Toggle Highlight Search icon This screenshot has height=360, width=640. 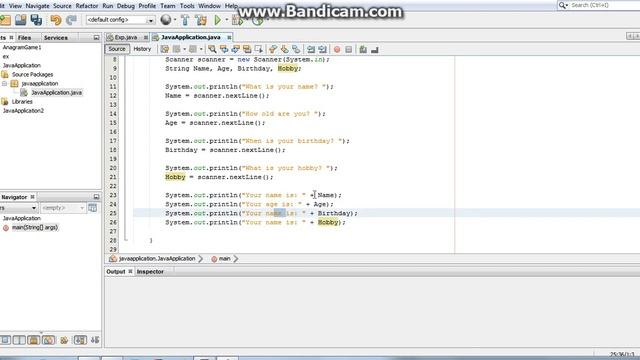[x=247, y=49]
